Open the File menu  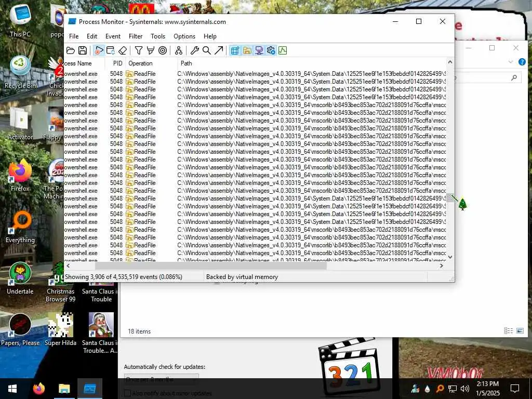pyautogui.click(x=74, y=36)
